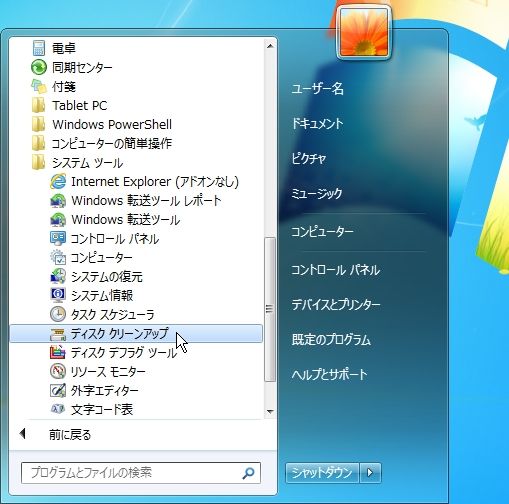Click the user account flower picture
Screen dimensions: 509x504
point(364,32)
